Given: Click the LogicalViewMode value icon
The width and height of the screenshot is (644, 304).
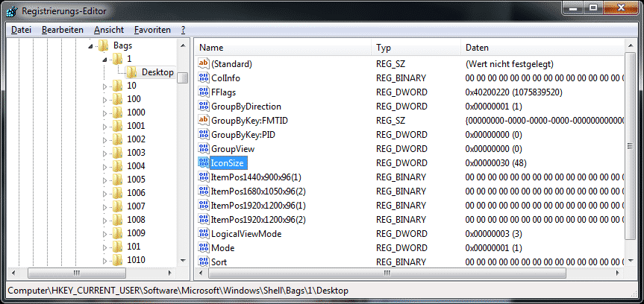Looking at the screenshot, I should point(203,233).
